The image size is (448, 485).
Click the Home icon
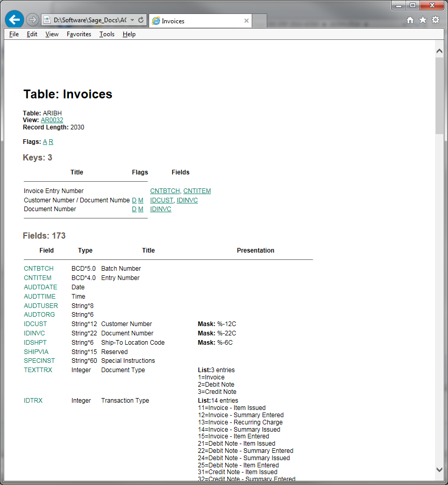pyautogui.click(x=410, y=20)
